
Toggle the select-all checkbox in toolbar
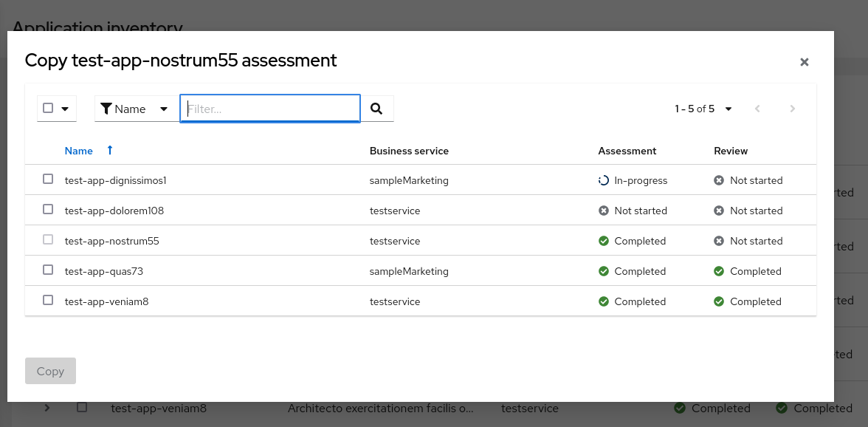tap(48, 108)
